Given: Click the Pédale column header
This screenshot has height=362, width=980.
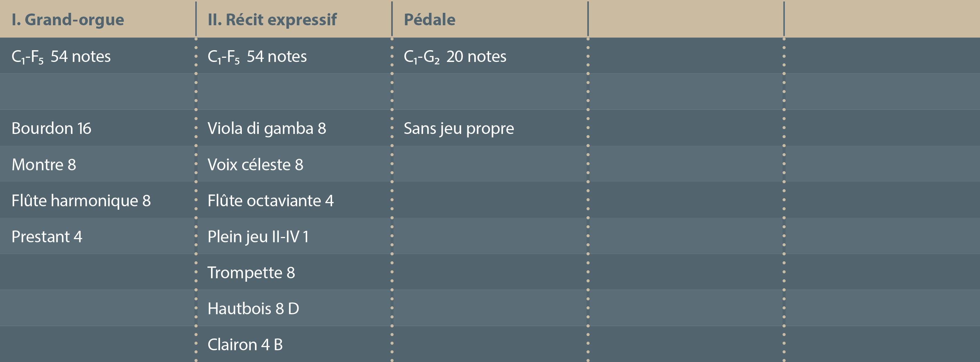Looking at the screenshot, I should point(430,19).
